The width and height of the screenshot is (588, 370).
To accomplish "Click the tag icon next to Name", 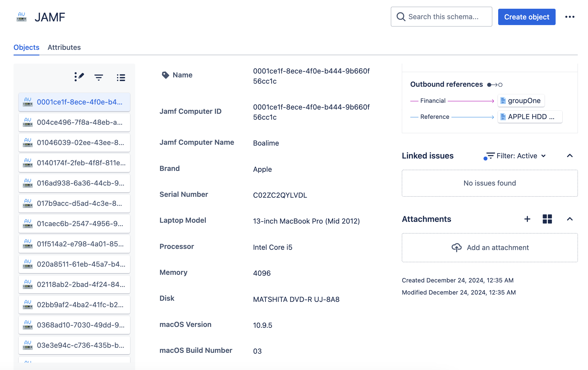I will 166,75.
